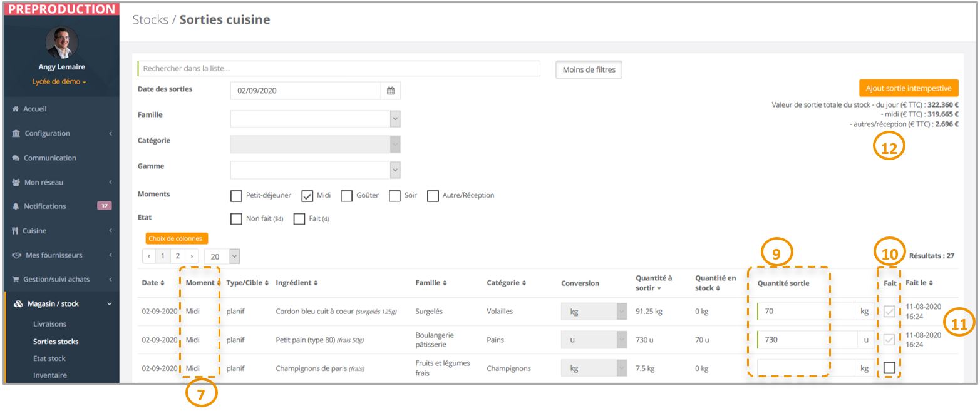Click the calendar icon beside the date field
Image resolution: width=980 pixels, height=411 pixels.
[x=390, y=91]
